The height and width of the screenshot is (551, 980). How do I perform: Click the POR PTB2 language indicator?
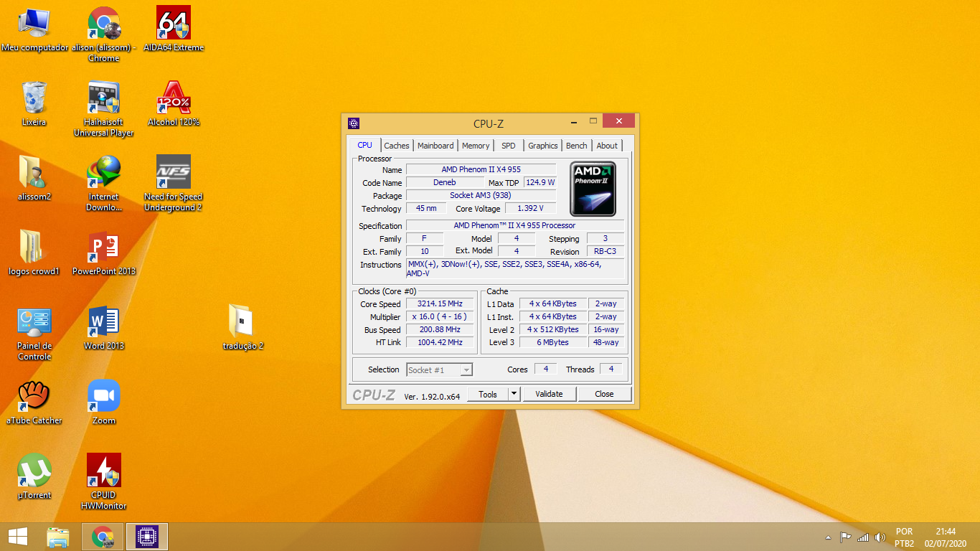904,537
